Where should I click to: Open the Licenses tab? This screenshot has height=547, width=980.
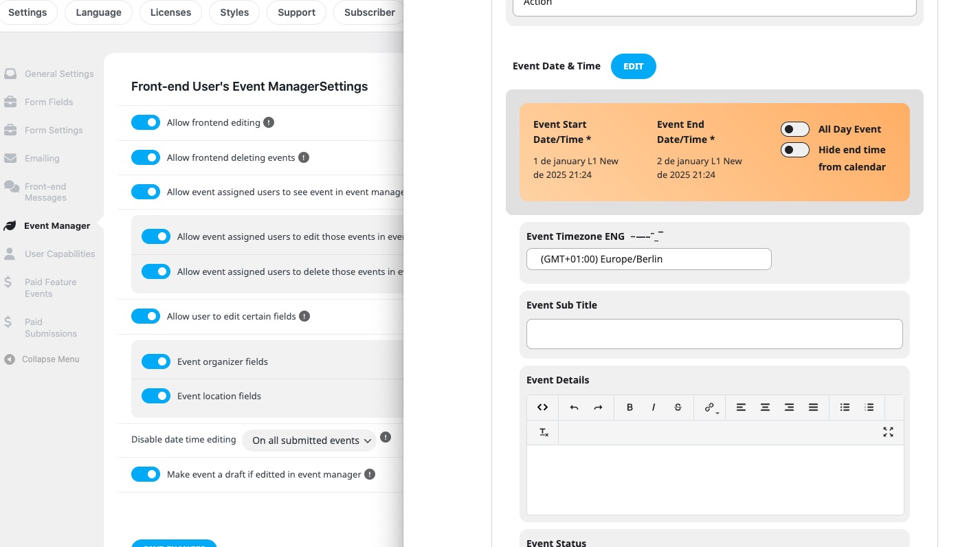pyautogui.click(x=170, y=12)
